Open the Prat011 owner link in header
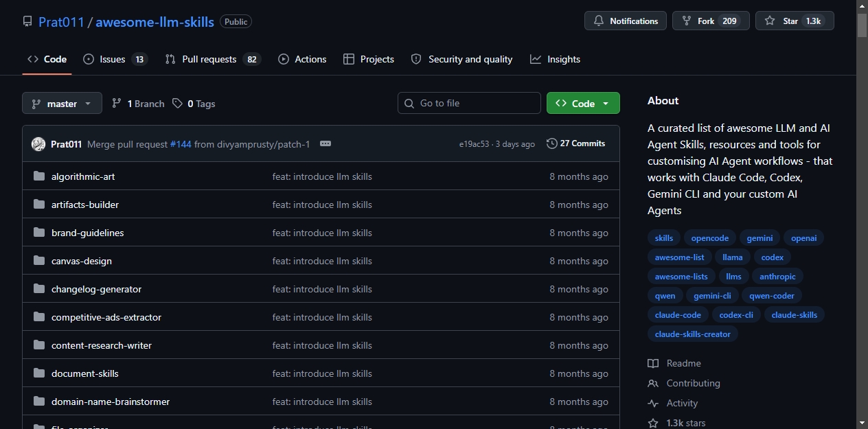The image size is (868, 429). [61, 22]
